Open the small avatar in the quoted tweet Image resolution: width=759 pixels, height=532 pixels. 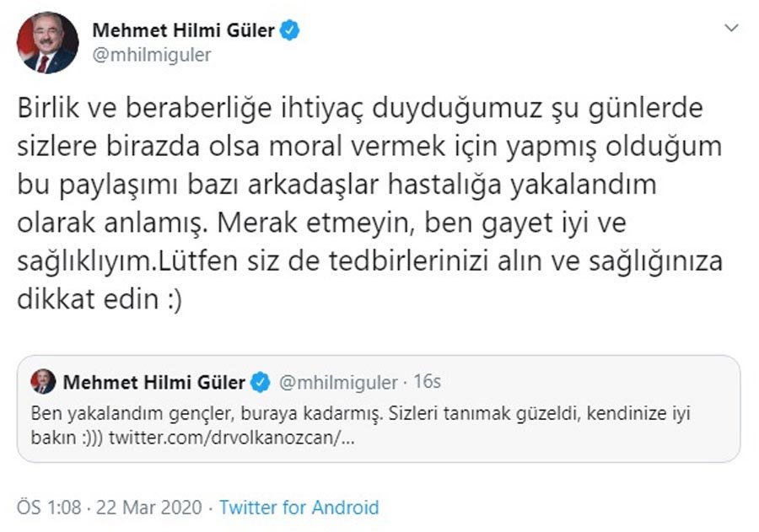pyautogui.click(x=44, y=381)
